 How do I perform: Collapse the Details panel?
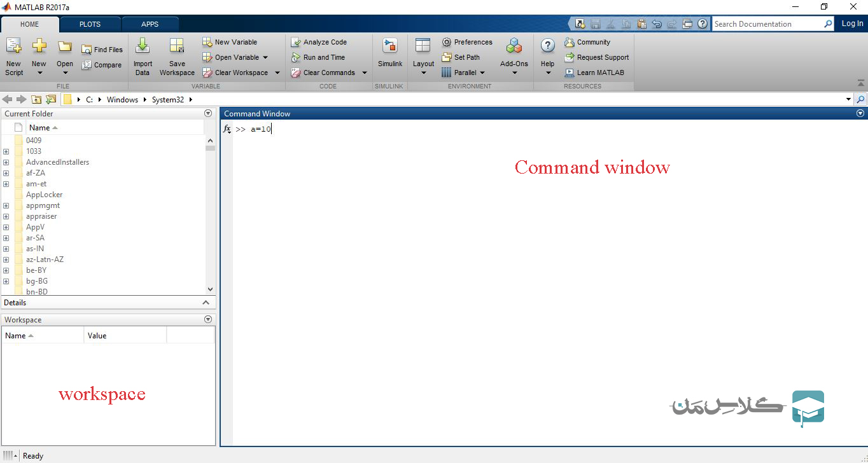(206, 303)
